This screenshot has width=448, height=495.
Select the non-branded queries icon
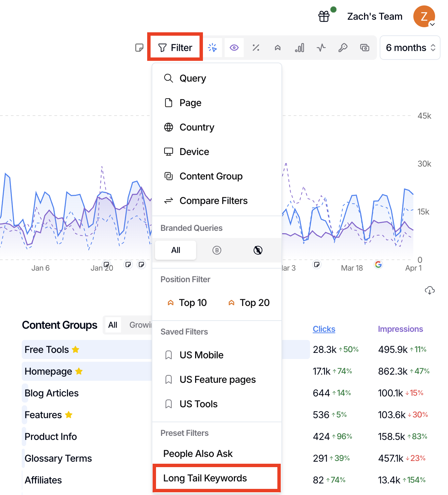pyautogui.click(x=258, y=250)
